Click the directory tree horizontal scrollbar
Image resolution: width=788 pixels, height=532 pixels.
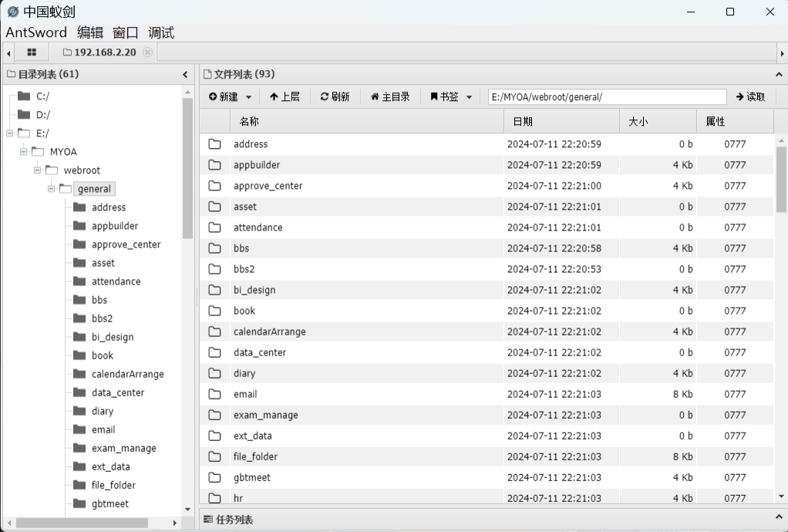click(82, 523)
